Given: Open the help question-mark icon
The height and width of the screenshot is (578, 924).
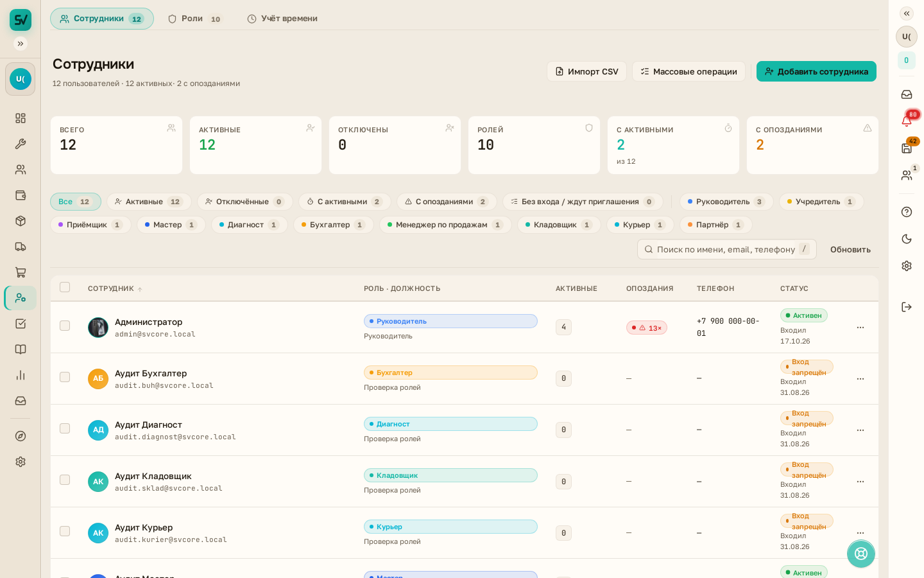Looking at the screenshot, I should tap(907, 212).
